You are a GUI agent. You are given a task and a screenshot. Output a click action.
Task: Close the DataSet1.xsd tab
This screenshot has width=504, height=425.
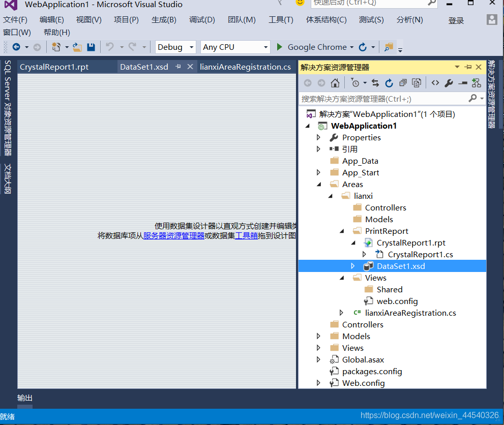coord(190,67)
